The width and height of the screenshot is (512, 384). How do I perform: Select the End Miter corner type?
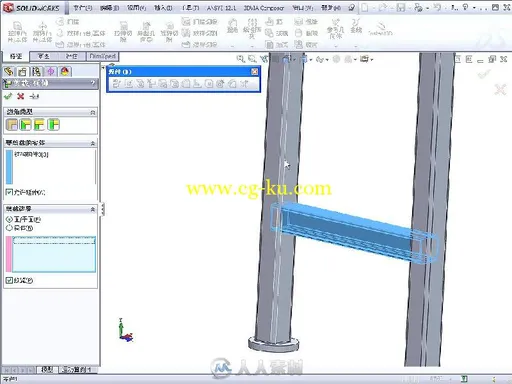[x=26, y=125]
